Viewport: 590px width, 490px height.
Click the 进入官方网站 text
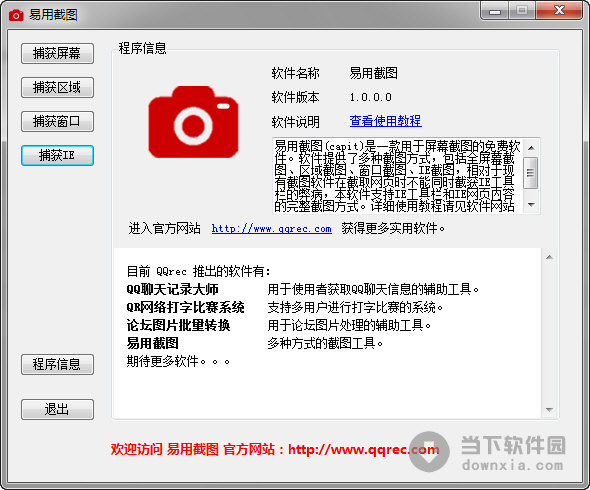164,228
